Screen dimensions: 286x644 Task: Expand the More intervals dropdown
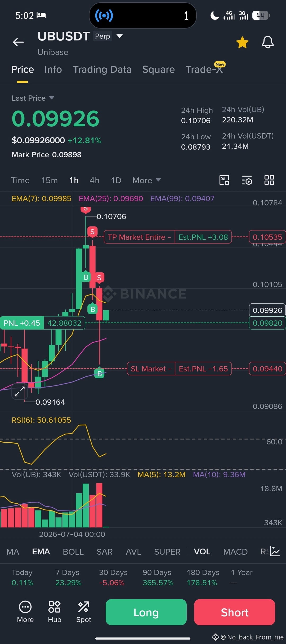coord(146,180)
